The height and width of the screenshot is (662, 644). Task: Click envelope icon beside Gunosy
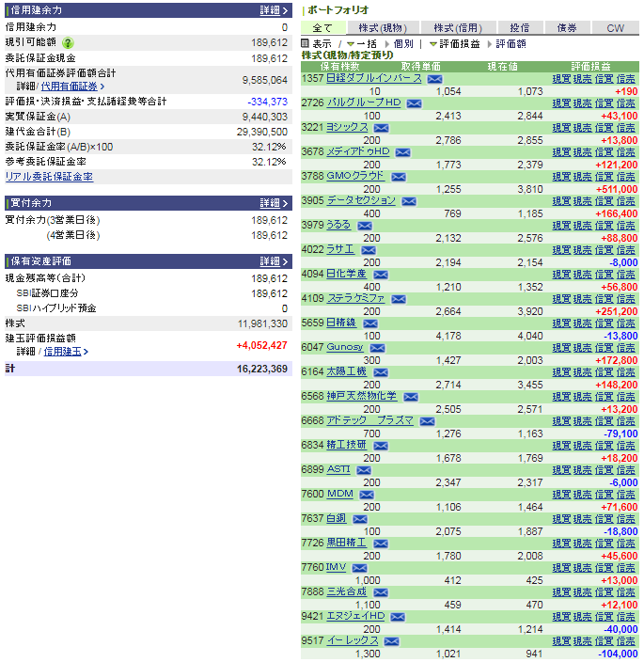[x=377, y=349]
